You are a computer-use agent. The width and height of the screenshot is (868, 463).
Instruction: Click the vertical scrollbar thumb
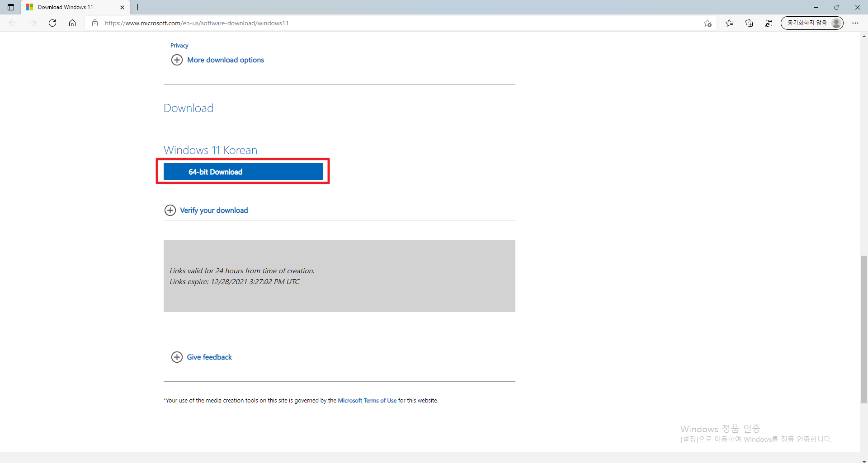[x=864, y=329]
